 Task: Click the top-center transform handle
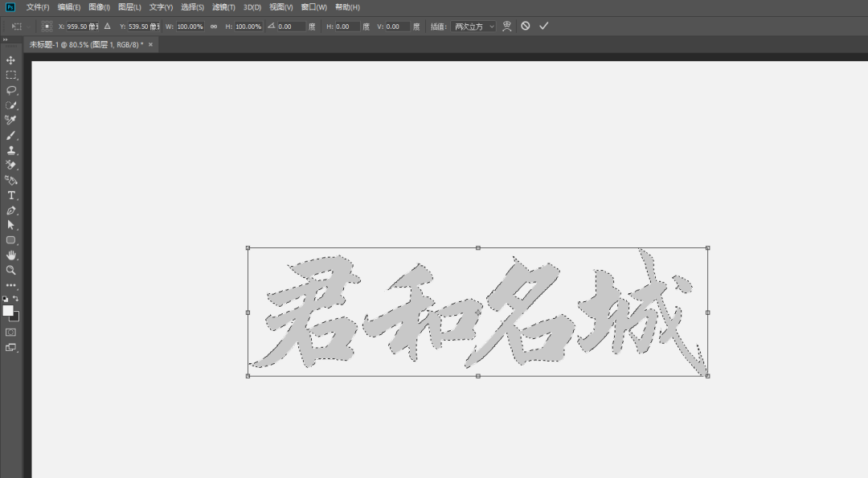pyautogui.click(x=478, y=248)
